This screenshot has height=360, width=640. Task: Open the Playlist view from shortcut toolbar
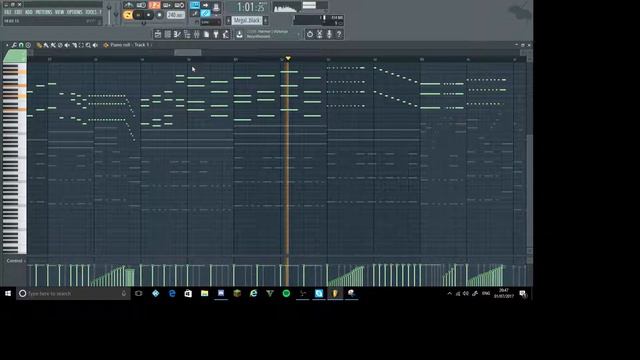pos(158,34)
